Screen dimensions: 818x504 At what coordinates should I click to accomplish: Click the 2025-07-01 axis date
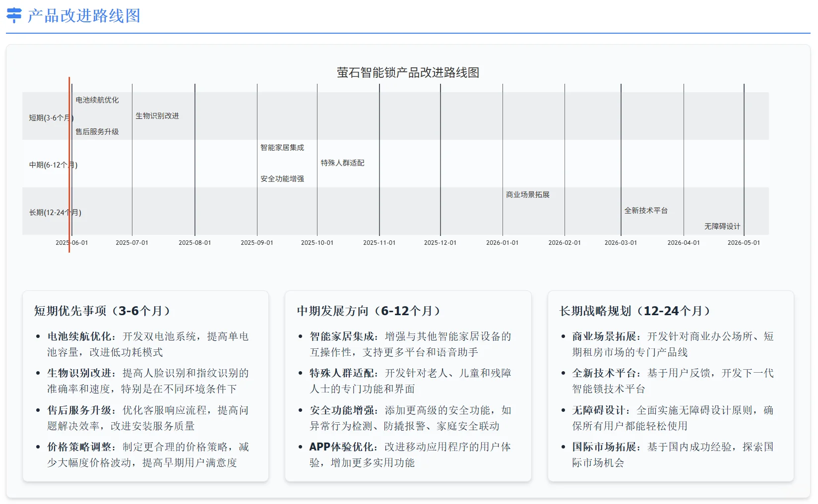coord(132,243)
